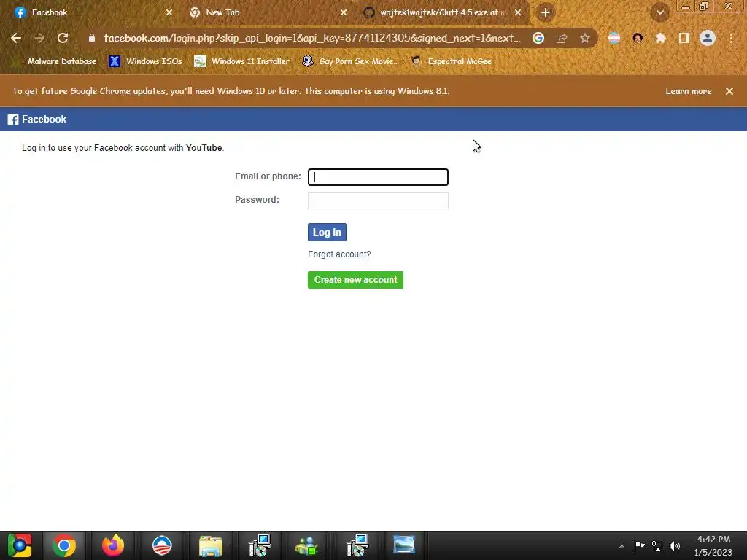Close the GitHub Clutt tab
The image size is (747, 560).
[x=518, y=12]
